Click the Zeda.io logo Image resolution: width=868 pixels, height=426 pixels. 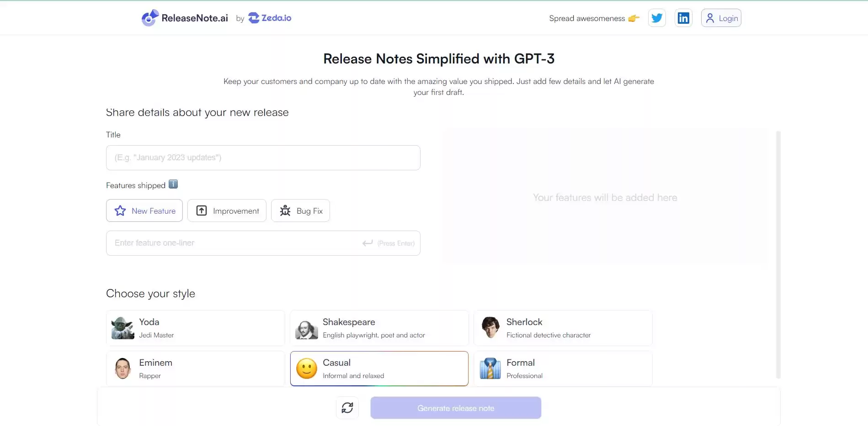click(269, 18)
